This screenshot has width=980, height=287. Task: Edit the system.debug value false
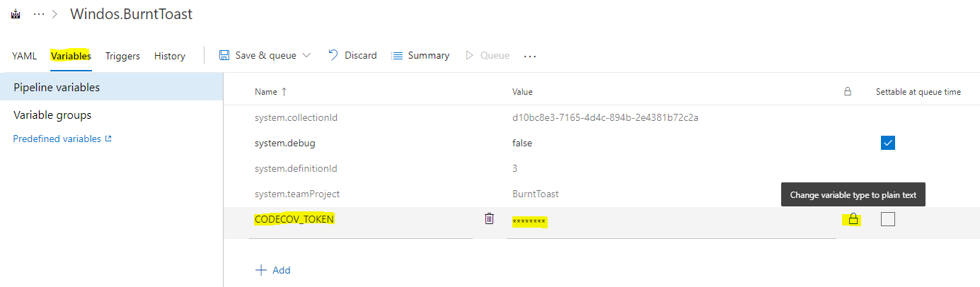coord(522,143)
